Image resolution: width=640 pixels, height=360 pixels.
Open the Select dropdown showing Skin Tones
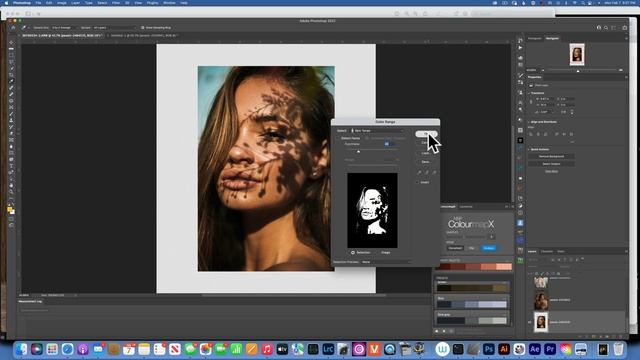pos(377,131)
